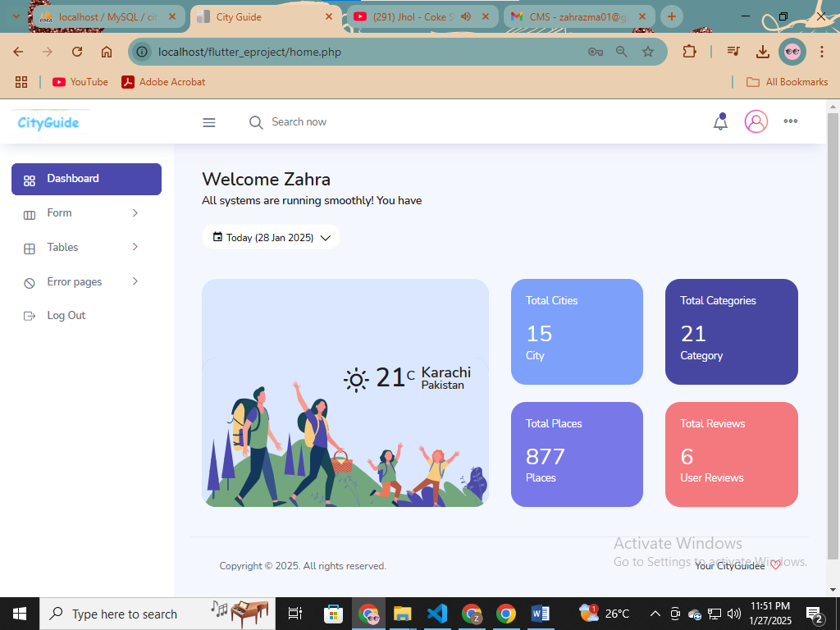Select Dashboard in the sidebar

pyautogui.click(x=86, y=179)
